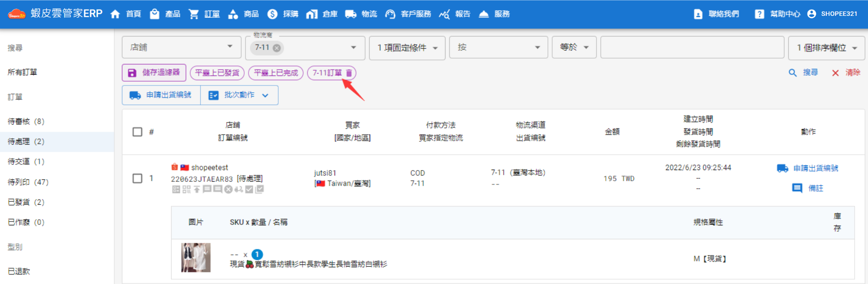The height and width of the screenshot is (284, 868).
Task: Click the blue quantity badge 1
Action: 257,254
